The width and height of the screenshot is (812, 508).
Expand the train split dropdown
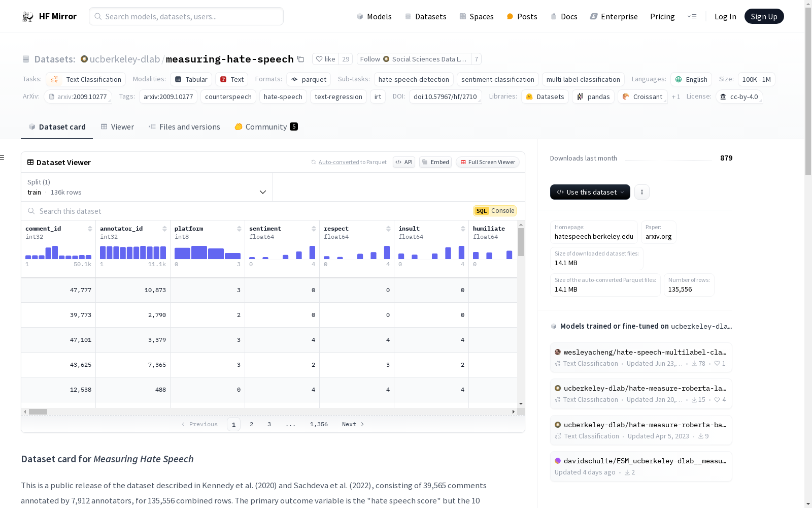pyautogui.click(x=147, y=187)
